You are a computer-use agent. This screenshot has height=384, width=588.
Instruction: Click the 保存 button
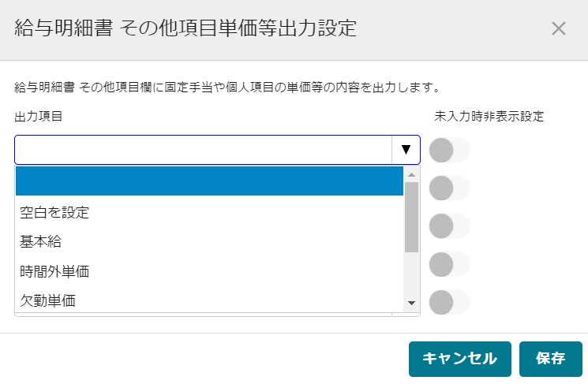(550, 359)
